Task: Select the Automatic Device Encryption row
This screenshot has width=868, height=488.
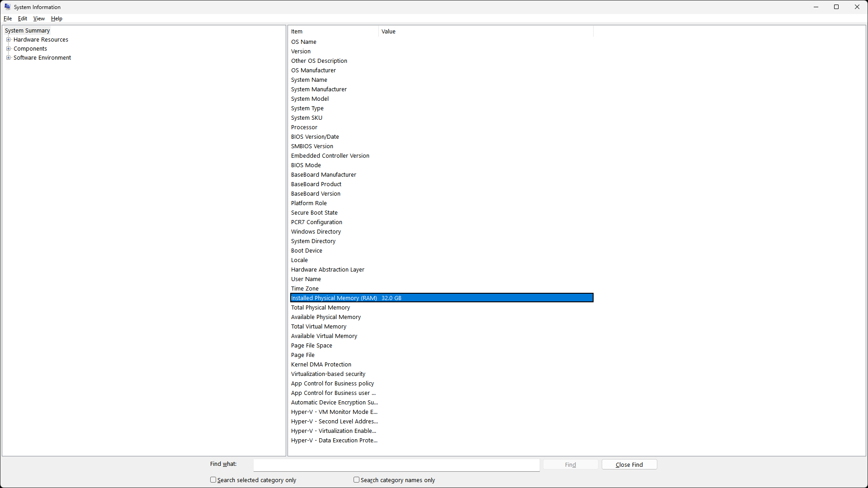Action: pyautogui.click(x=442, y=403)
